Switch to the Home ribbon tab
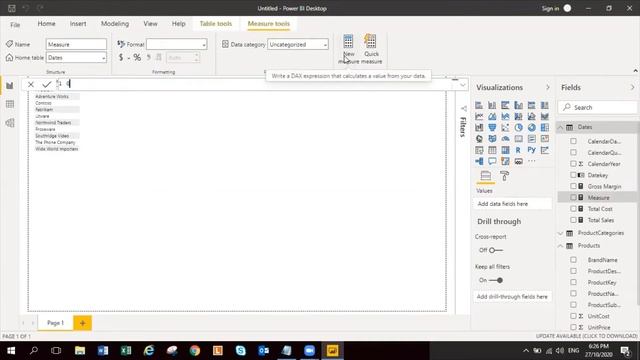The image size is (640, 360). tap(47, 24)
